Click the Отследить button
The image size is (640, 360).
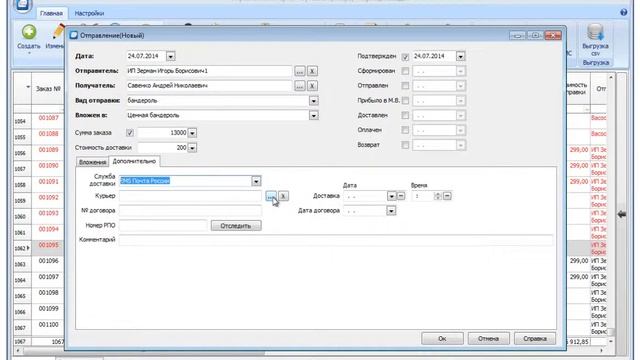click(x=236, y=226)
